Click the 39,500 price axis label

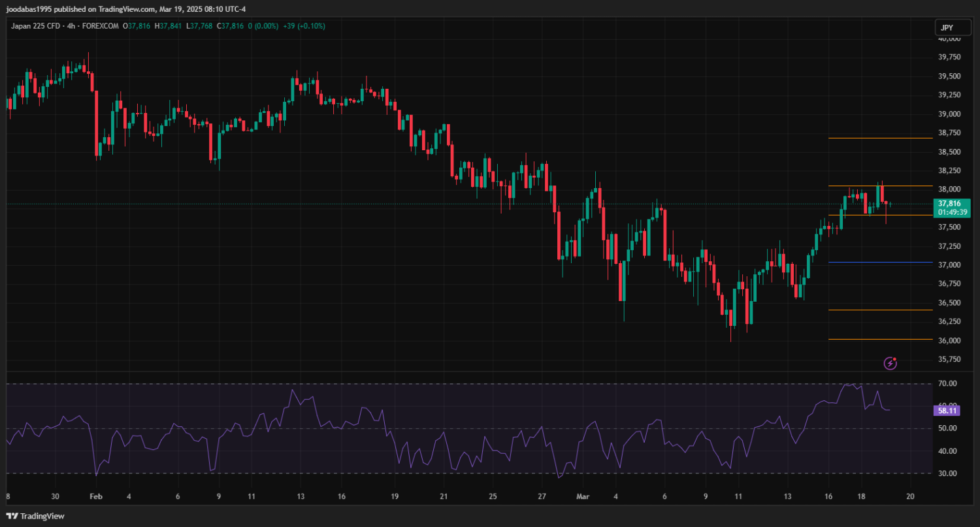(949, 76)
